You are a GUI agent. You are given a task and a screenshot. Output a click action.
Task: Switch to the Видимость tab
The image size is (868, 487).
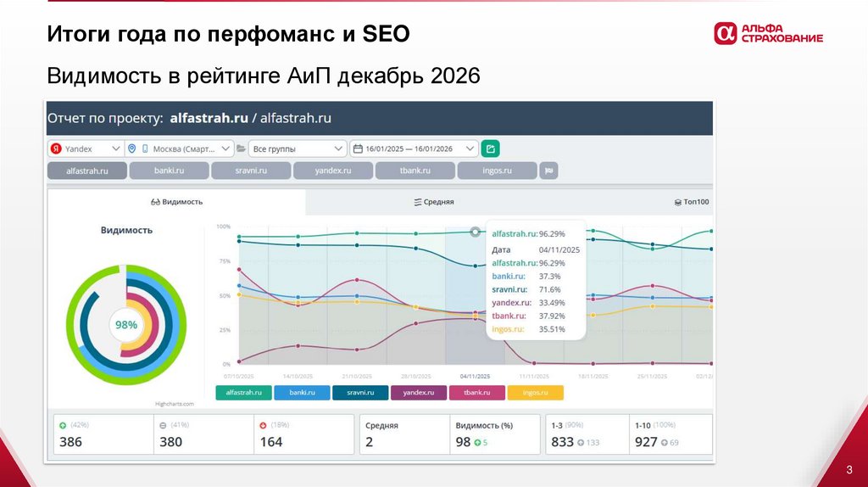point(176,202)
